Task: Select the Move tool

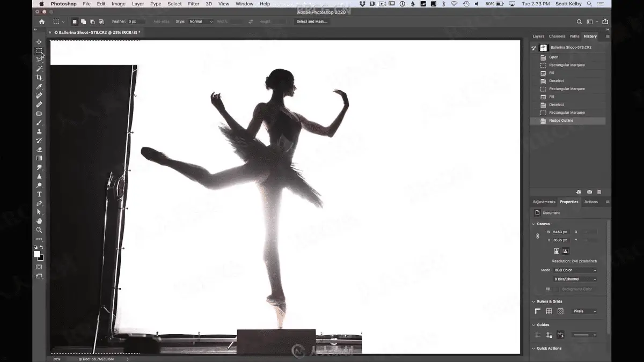Action: pos(39,42)
